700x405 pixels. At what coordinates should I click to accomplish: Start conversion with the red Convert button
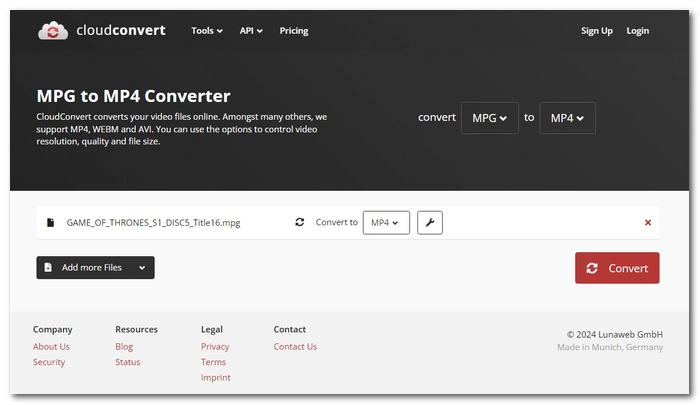(617, 268)
